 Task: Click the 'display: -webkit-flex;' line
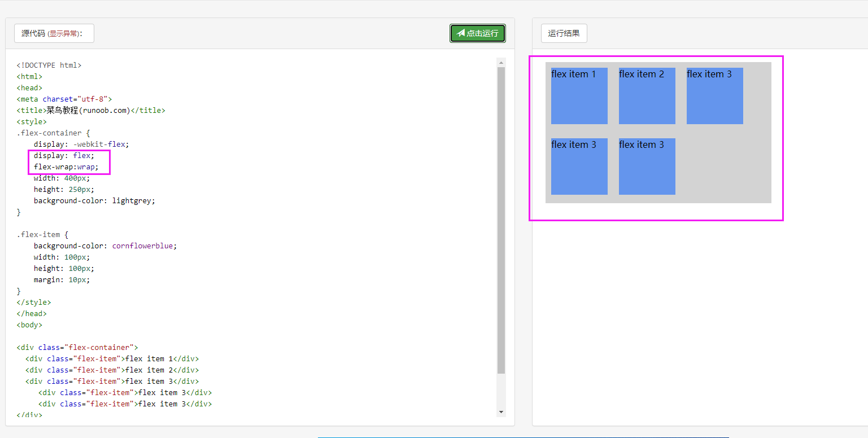[81, 144]
